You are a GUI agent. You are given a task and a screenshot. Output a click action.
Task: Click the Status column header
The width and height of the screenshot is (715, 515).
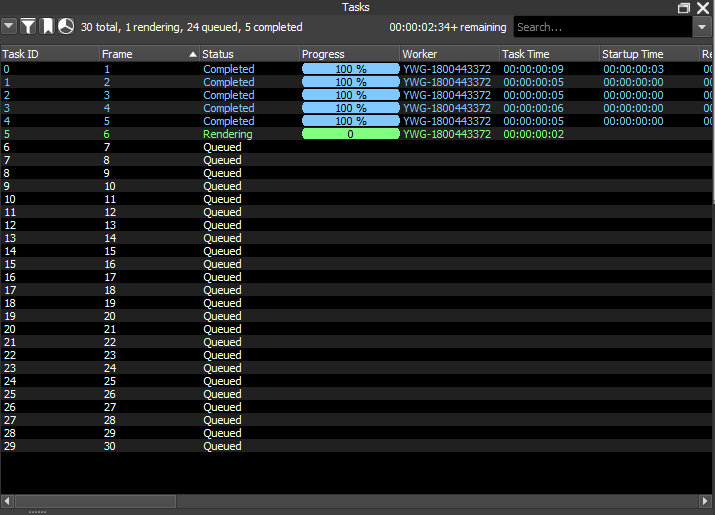248,54
